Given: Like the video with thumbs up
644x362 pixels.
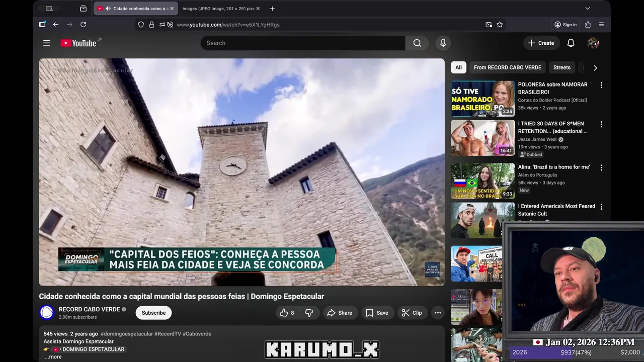Looking at the screenshot, I should pyautogui.click(x=288, y=313).
